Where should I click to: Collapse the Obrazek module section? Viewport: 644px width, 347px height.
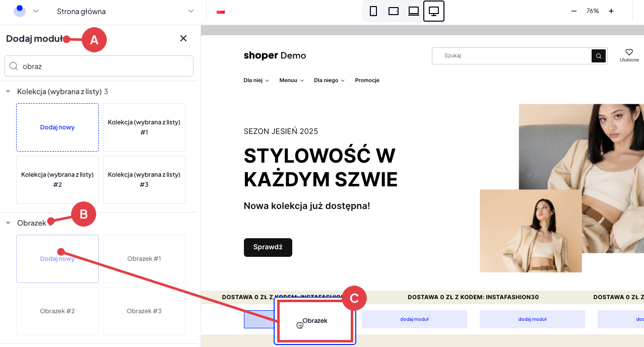point(8,222)
